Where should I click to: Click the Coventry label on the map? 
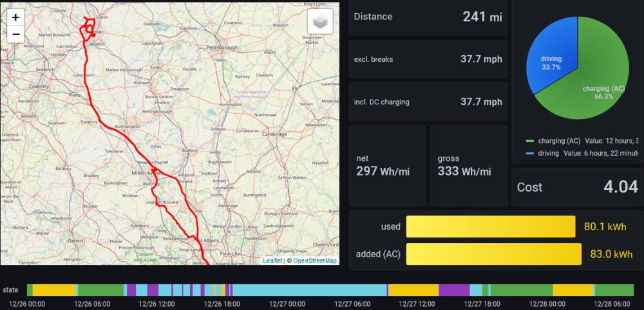tap(39, 86)
